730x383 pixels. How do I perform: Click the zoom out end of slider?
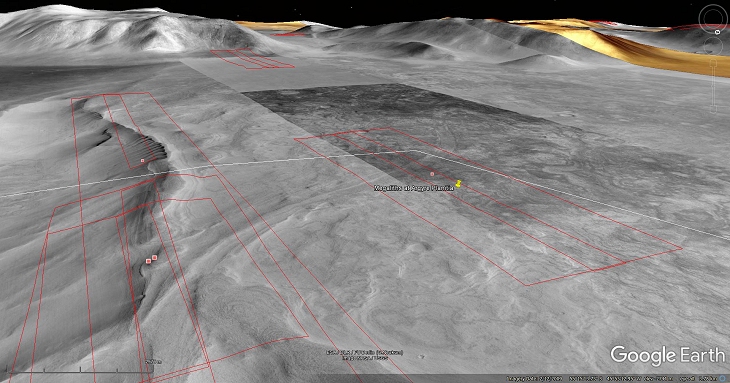[713, 110]
